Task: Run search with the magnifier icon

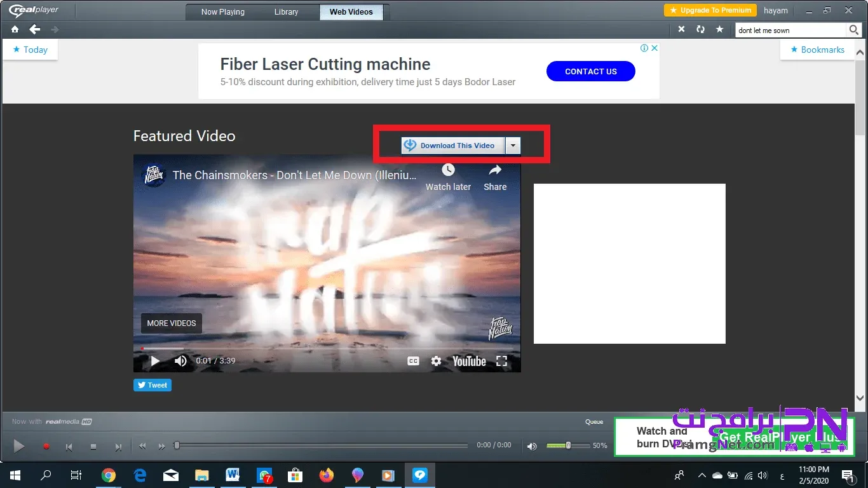Action: click(x=854, y=30)
